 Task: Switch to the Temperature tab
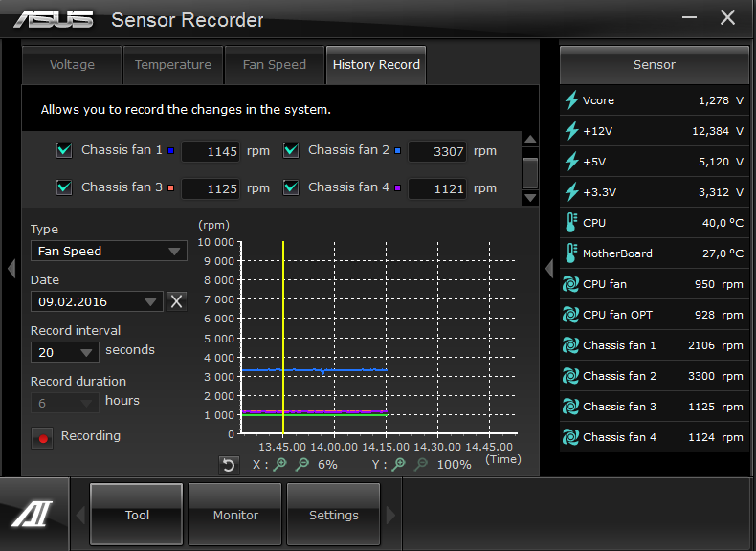coord(173,65)
